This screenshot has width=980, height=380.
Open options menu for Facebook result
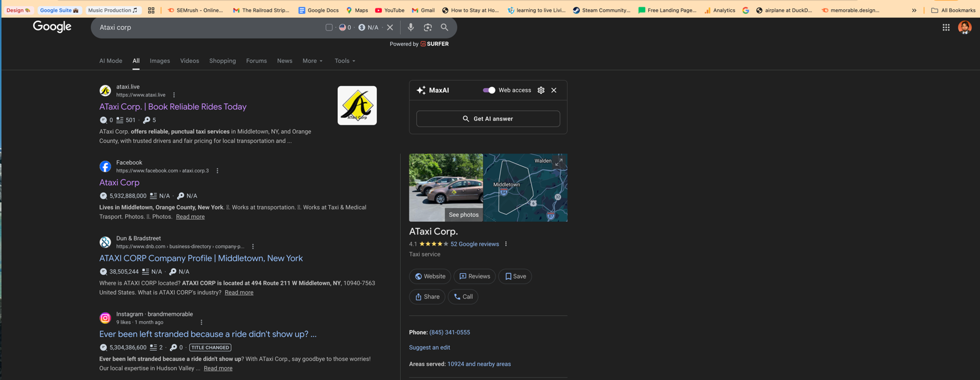point(218,170)
